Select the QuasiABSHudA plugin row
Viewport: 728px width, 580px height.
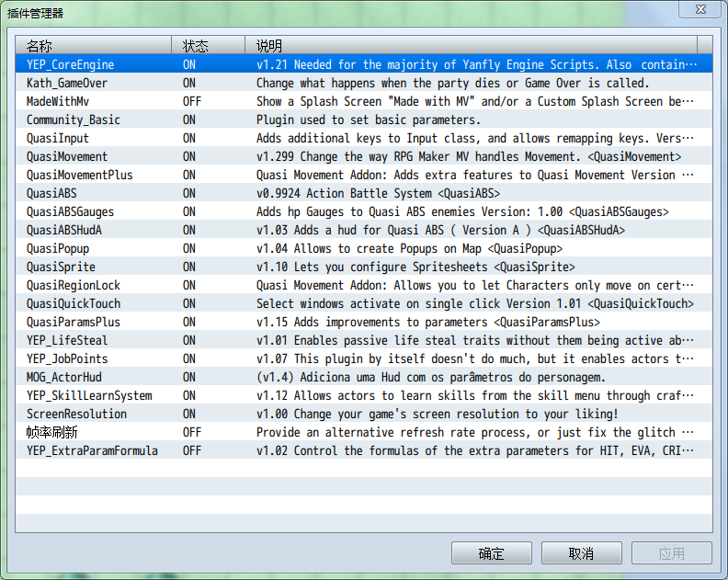[364, 230]
